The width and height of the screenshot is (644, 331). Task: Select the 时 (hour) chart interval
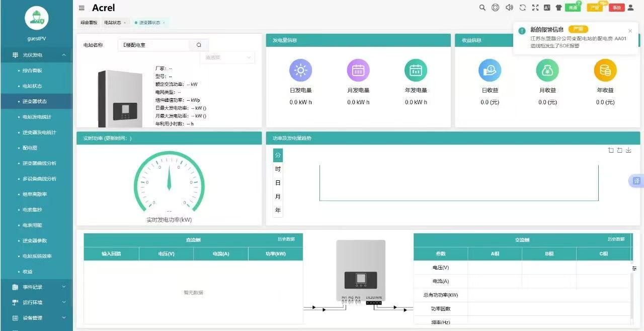click(278, 169)
